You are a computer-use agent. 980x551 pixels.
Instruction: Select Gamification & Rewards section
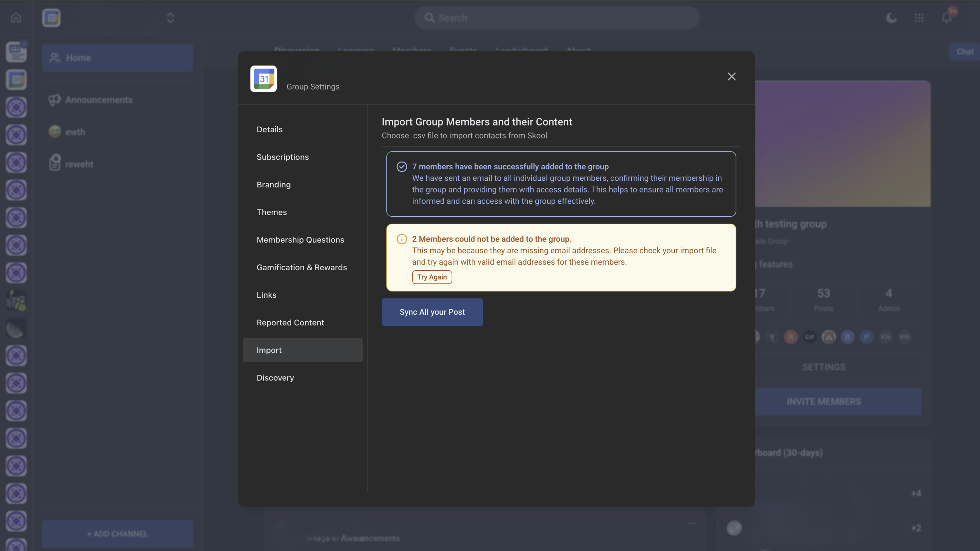[302, 267]
